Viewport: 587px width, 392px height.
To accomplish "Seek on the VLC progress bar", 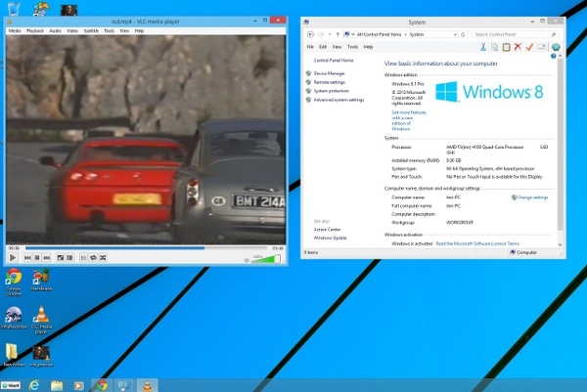I will tap(146, 248).
